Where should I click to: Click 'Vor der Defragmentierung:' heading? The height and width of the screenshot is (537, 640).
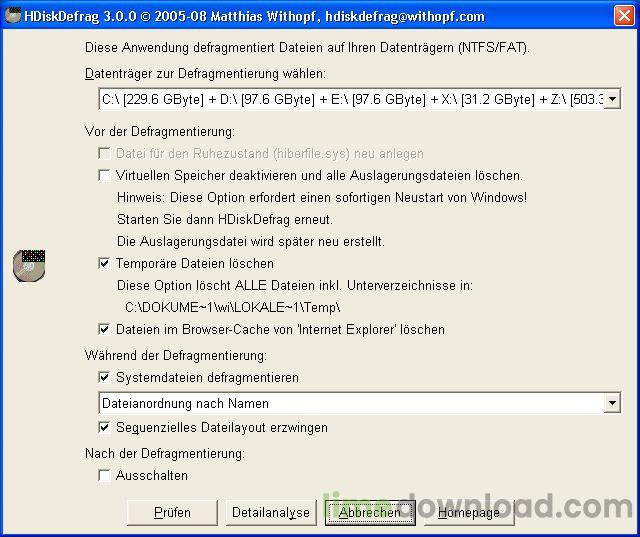pos(160,132)
